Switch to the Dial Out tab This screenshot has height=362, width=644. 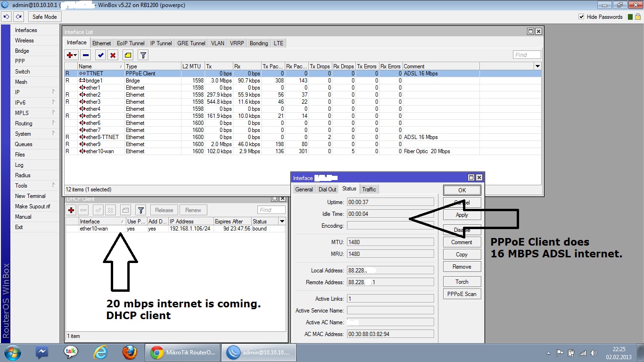coord(328,189)
